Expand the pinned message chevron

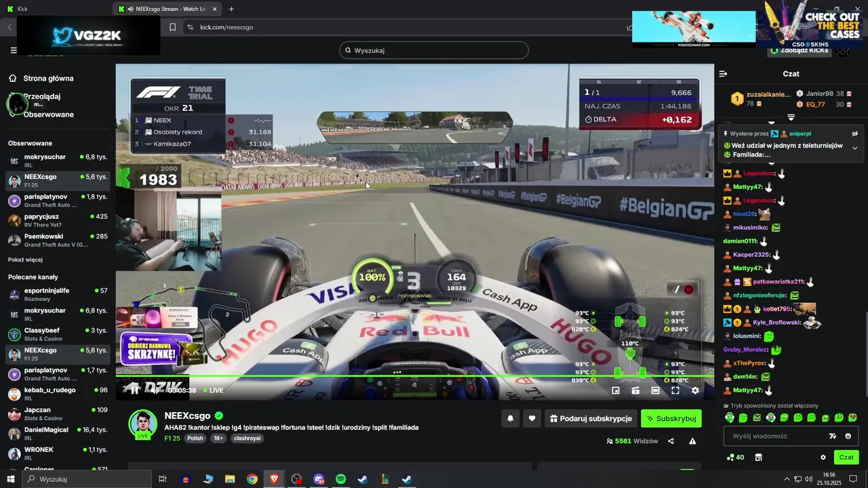[854, 148]
